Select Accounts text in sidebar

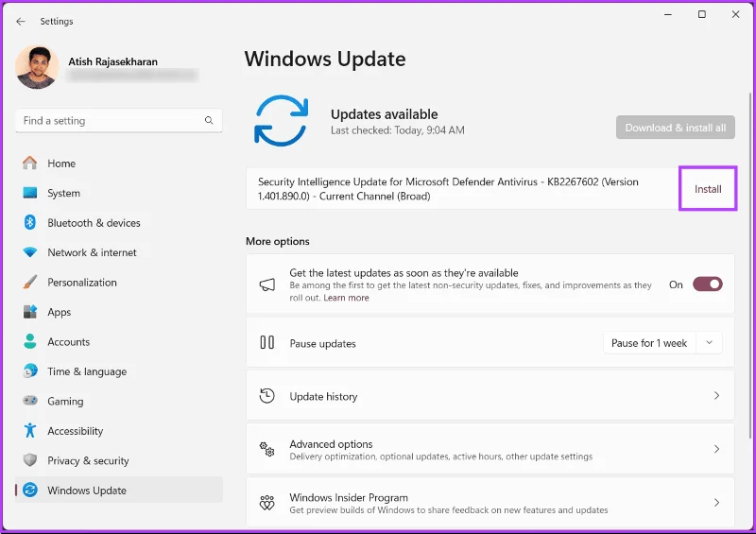[68, 342]
